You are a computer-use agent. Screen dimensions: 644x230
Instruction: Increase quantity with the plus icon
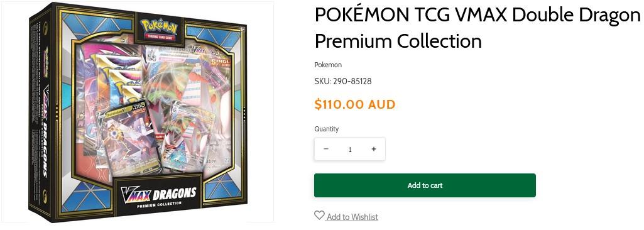coord(373,149)
